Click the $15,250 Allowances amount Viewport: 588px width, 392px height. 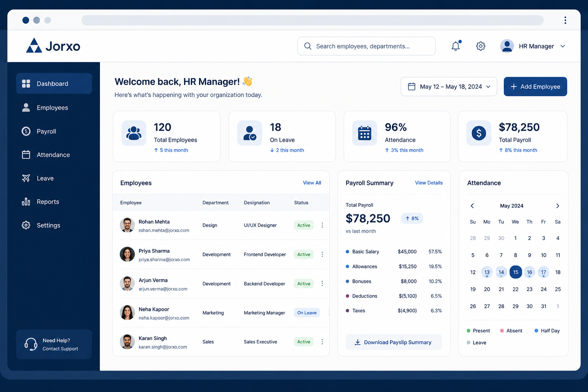click(408, 266)
